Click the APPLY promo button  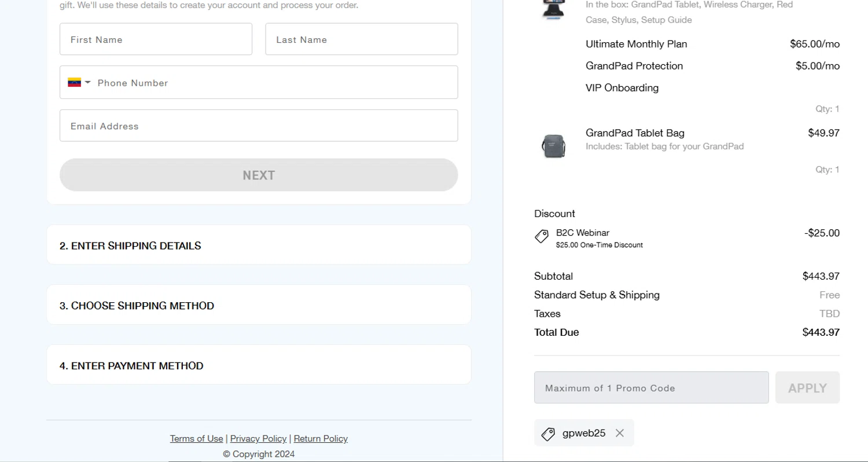[807, 388]
